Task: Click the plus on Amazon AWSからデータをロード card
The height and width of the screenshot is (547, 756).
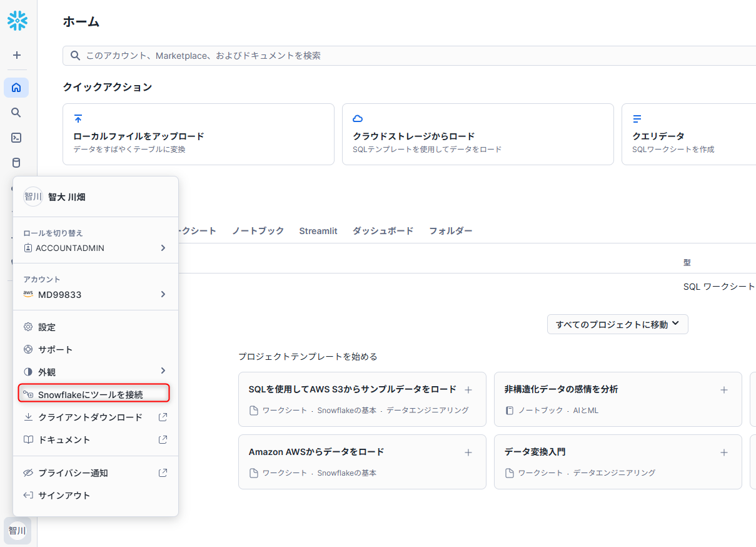Action: [x=468, y=452]
